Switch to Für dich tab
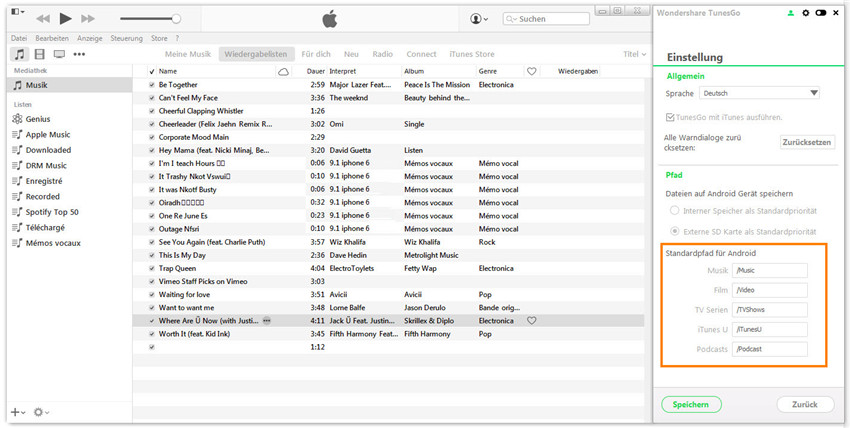The width and height of the screenshot is (850, 428). point(316,54)
